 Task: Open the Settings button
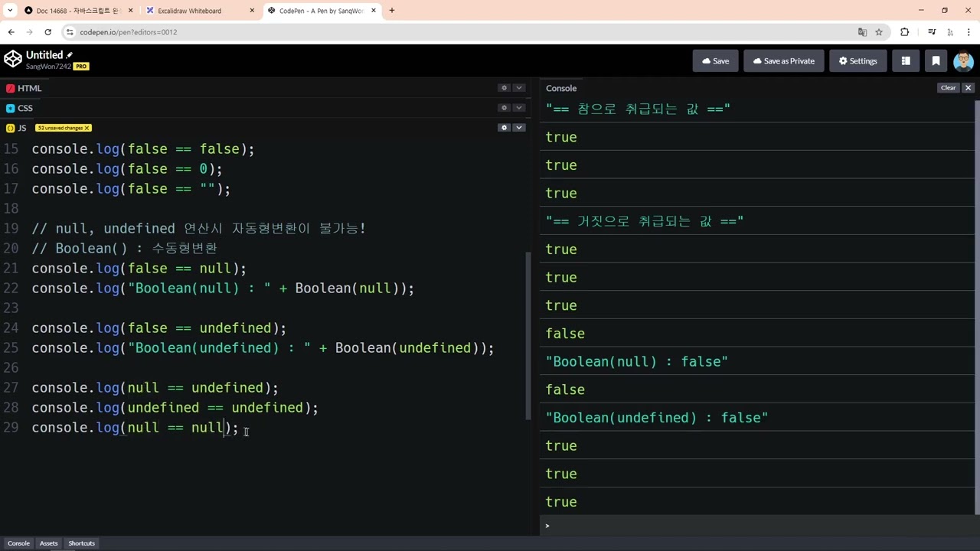pyautogui.click(x=857, y=60)
